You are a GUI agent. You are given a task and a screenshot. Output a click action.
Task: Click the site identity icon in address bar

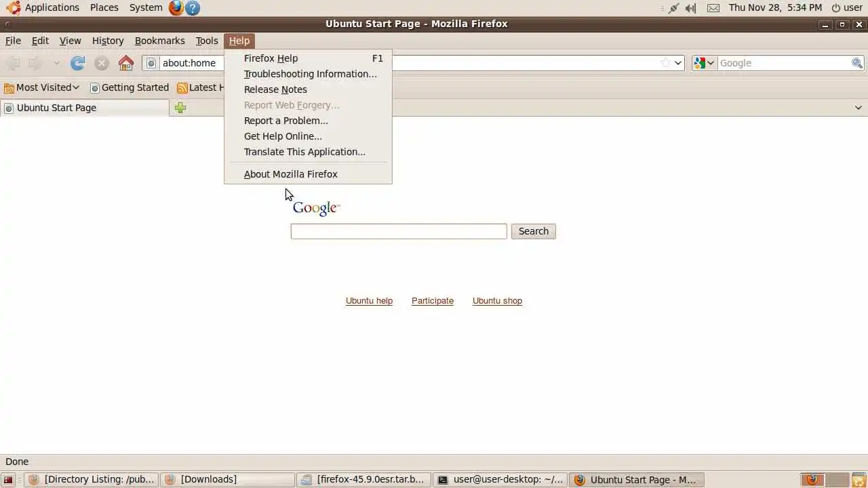coord(152,63)
